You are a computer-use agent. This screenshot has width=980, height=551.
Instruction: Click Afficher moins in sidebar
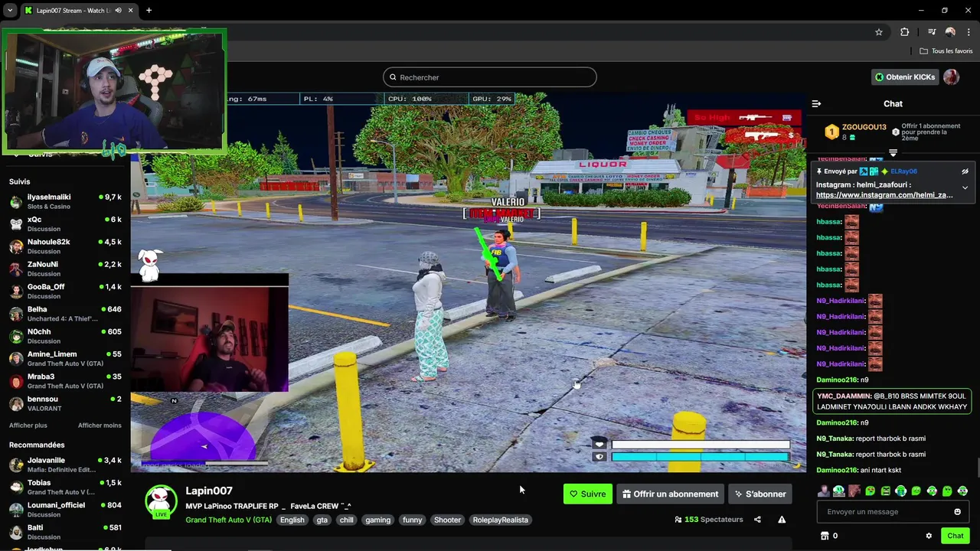(x=100, y=425)
